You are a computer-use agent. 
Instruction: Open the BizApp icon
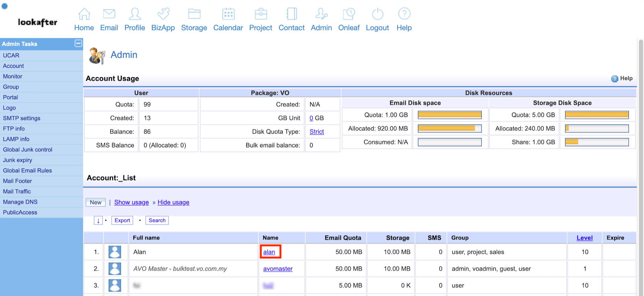[x=163, y=14]
